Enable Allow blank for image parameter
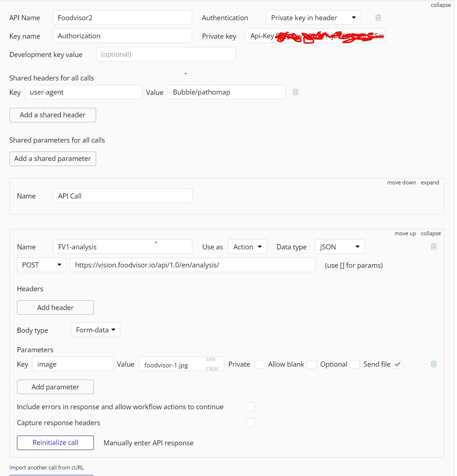Image resolution: width=457 pixels, height=476 pixels. point(311,364)
